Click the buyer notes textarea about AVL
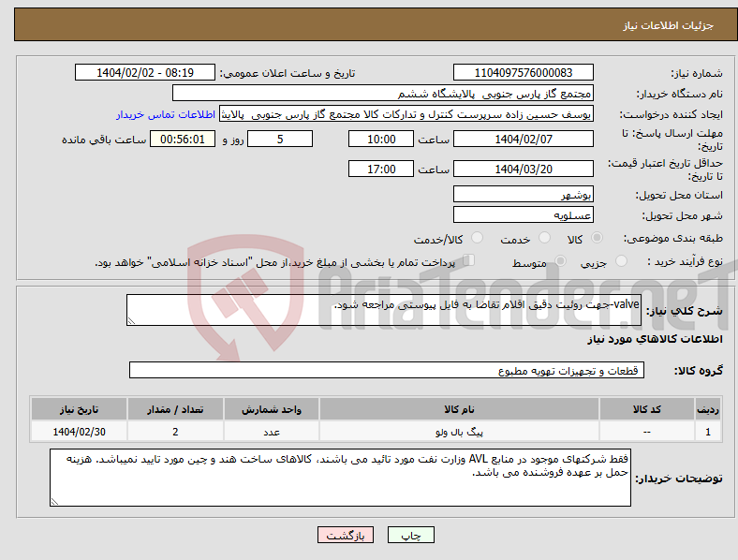Viewport: 738px width, 560px height. (x=340, y=478)
